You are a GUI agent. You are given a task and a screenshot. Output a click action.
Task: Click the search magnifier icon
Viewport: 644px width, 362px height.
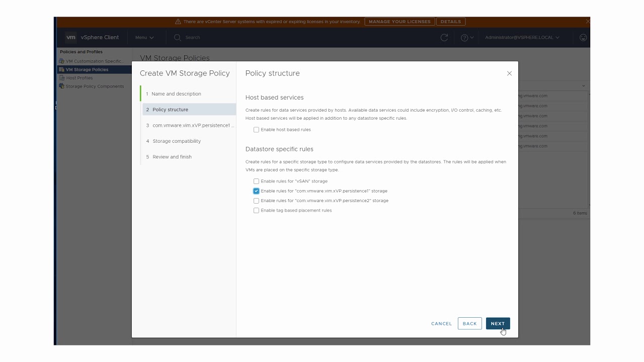point(177,38)
